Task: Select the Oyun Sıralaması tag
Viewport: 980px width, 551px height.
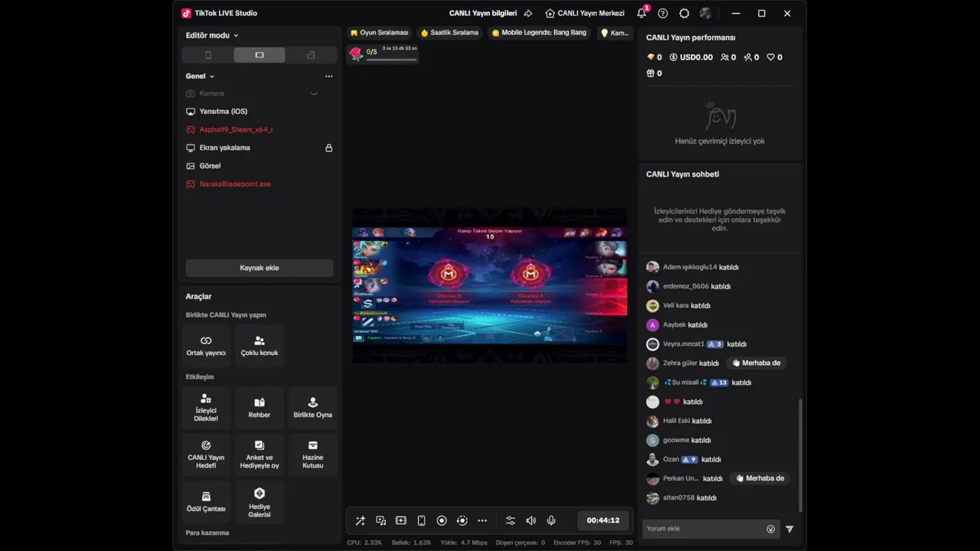Action: tap(380, 33)
